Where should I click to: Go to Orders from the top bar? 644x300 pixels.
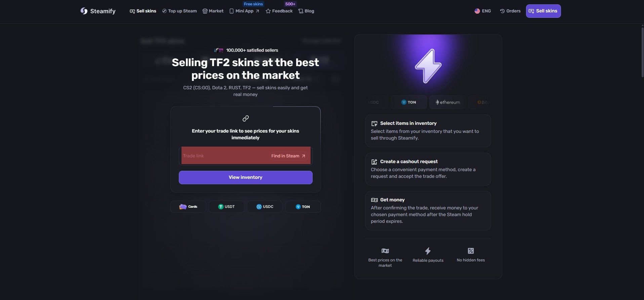coord(510,11)
